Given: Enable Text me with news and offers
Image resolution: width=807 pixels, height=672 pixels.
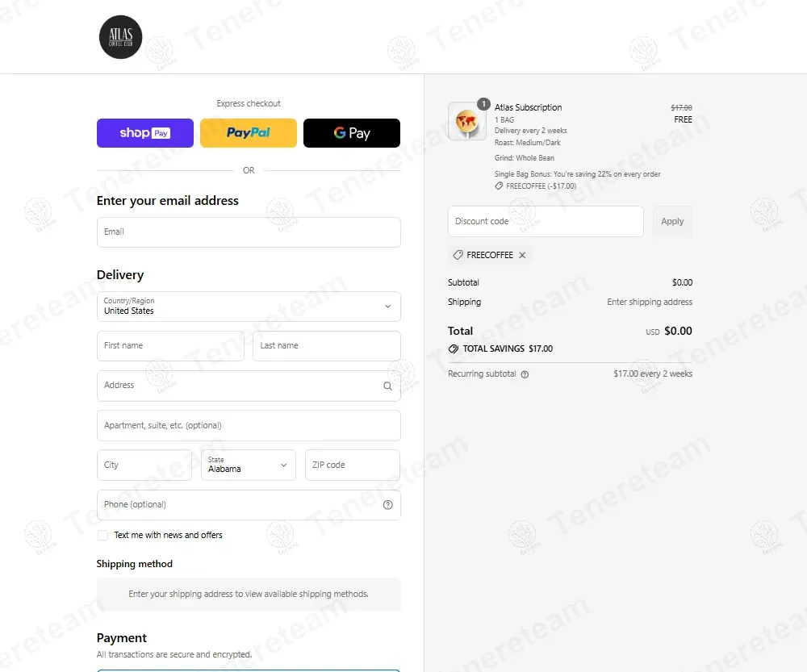Looking at the screenshot, I should click(x=102, y=536).
